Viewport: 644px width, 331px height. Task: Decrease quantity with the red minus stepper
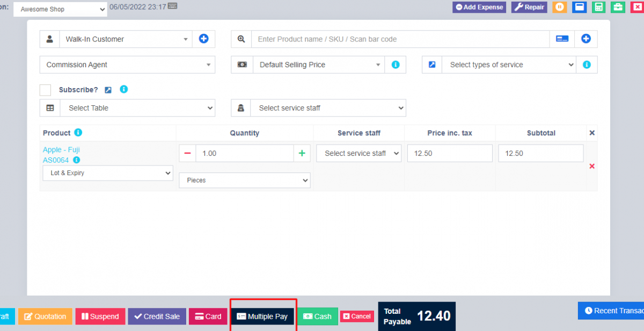[x=187, y=153]
